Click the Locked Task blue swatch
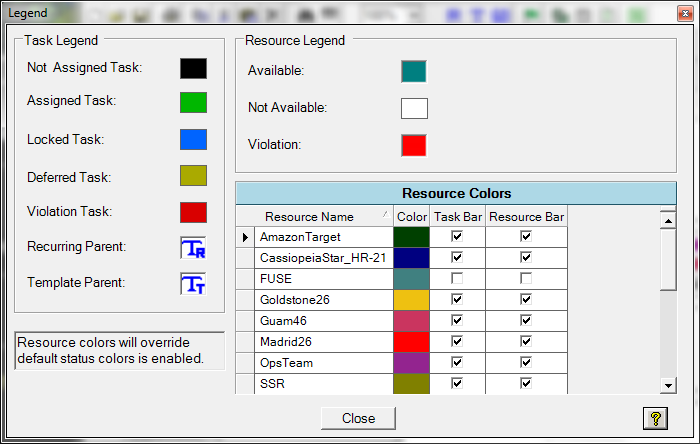The image size is (700, 445). 193,139
